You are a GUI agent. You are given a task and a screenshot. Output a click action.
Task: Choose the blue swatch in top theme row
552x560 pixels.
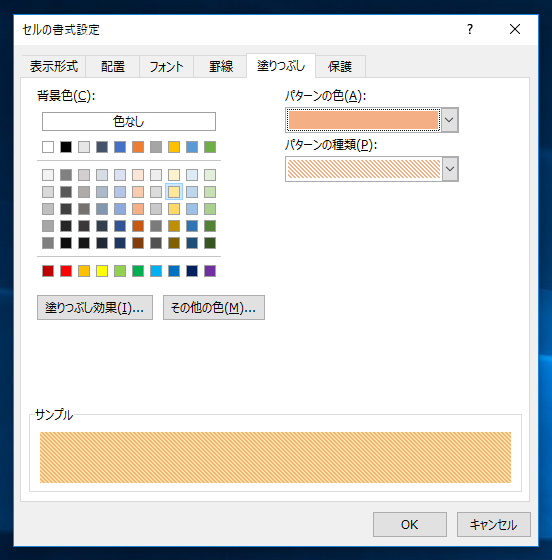(120, 147)
